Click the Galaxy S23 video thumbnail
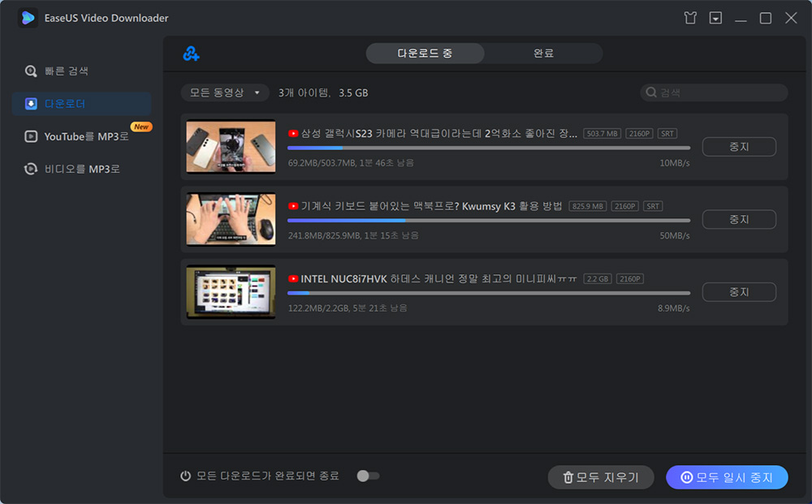 click(231, 146)
